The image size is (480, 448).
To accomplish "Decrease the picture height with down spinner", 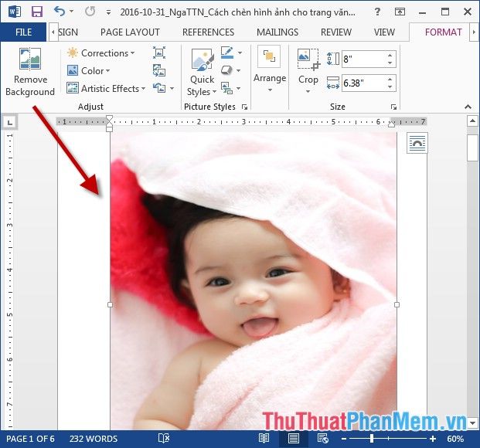I will 390,63.
